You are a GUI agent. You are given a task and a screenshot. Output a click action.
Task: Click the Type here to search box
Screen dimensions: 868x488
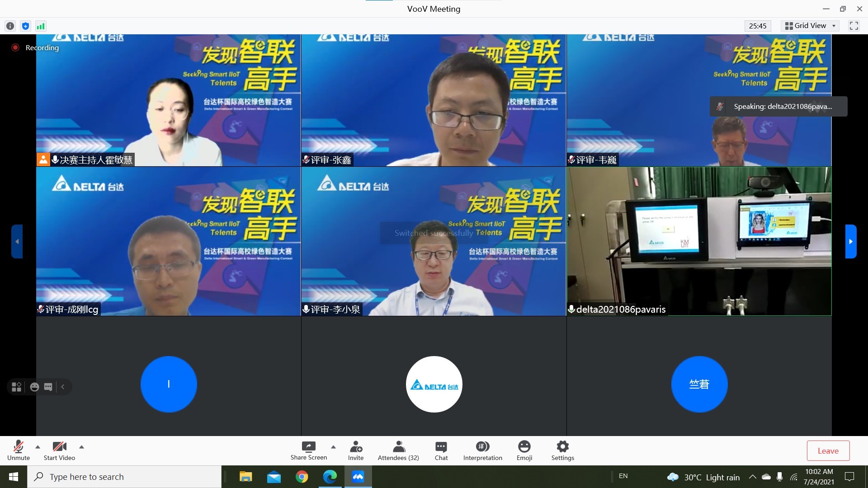coord(124,477)
